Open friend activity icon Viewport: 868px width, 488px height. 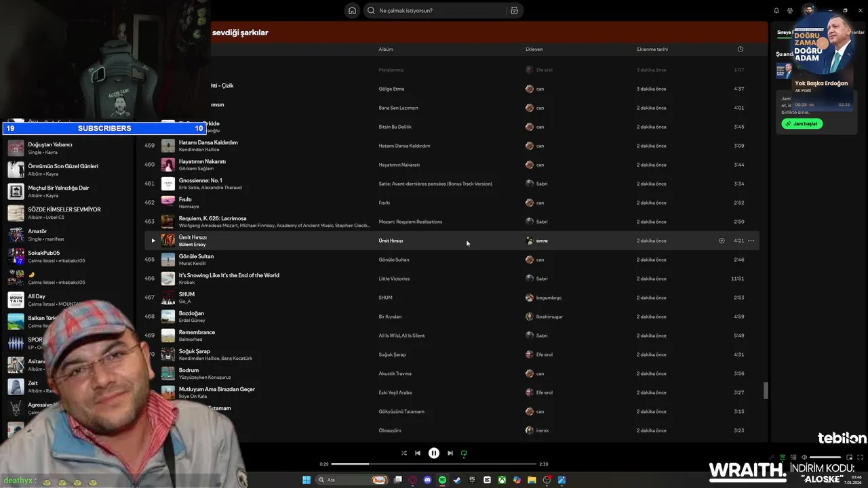point(790,10)
